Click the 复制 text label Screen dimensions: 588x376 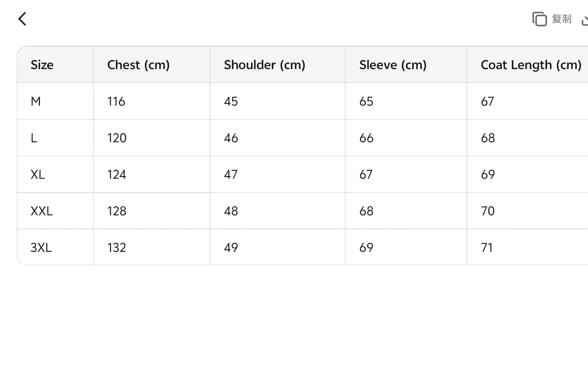tap(562, 19)
